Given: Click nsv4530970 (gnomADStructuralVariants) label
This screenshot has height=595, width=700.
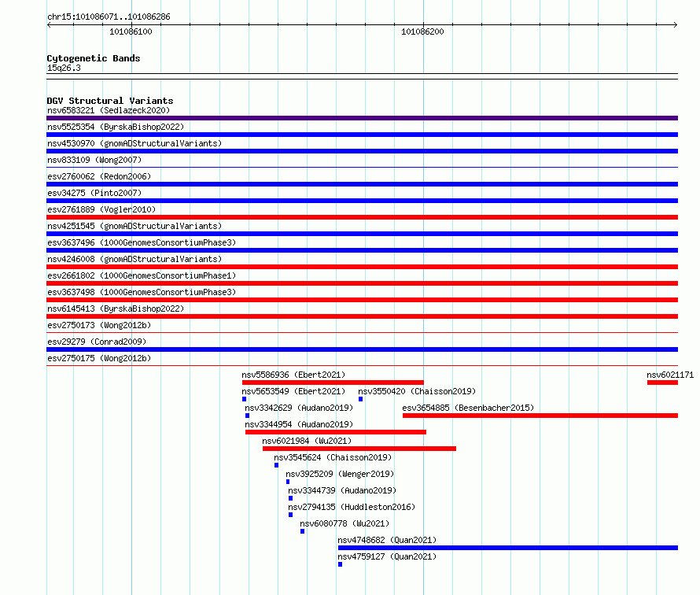Looking at the screenshot, I should (134, 143).
